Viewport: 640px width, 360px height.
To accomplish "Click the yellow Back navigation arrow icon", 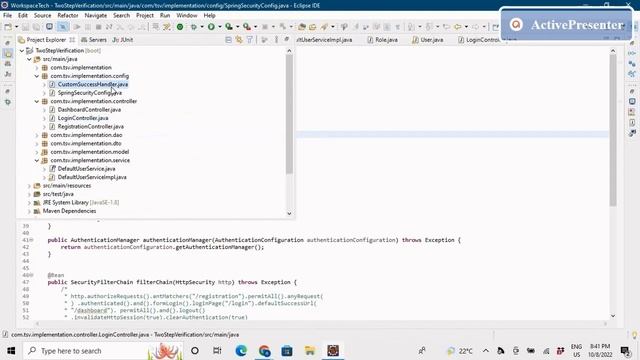I will point(458,27).
